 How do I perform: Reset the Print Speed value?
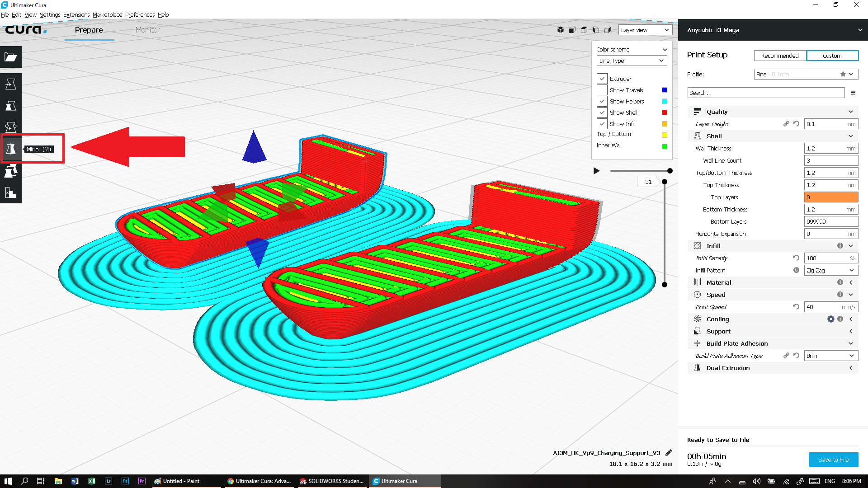point(797,307)
